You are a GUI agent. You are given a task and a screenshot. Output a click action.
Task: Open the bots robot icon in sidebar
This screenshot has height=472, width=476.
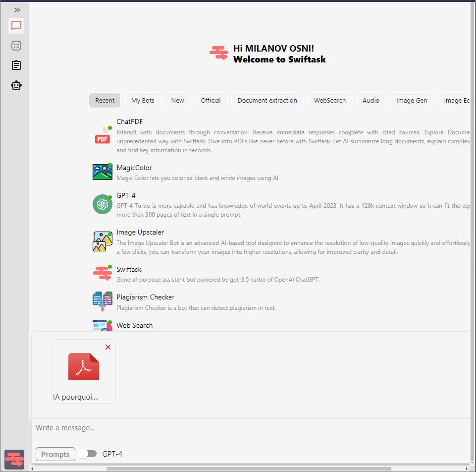[16, 85]
